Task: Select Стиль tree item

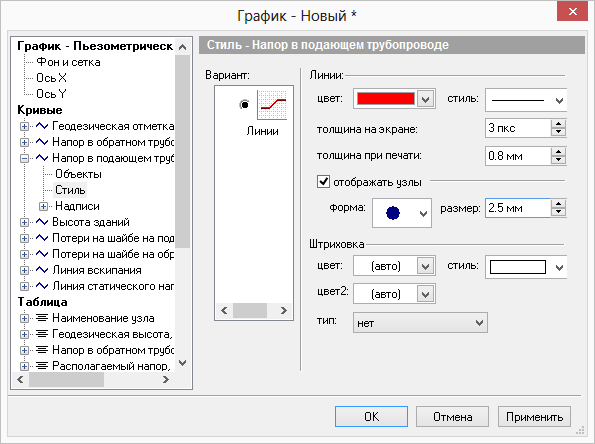Action: [x=70, y=190]
